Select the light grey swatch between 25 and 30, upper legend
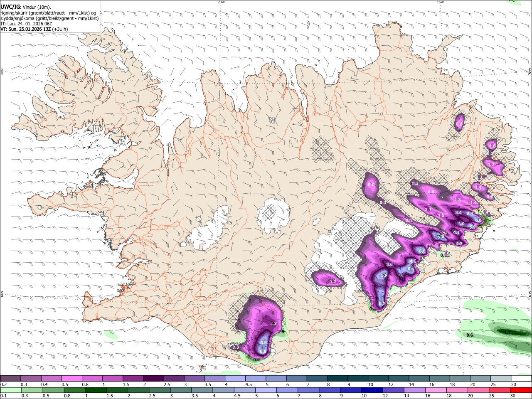The width and height of the screenshot is (532, 399). click(500, 378)
